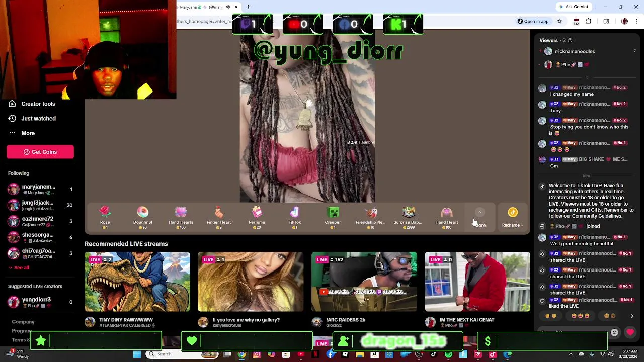Open coin Recharge menu
Viewport: 644px width, 362px height.
(513, 218)
